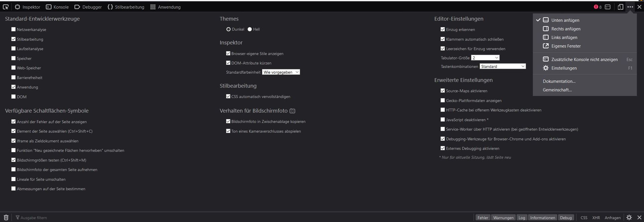Open the Tabulator-Größe dropdown
This screenshot has height=222, width=644.
click(485, 58)
